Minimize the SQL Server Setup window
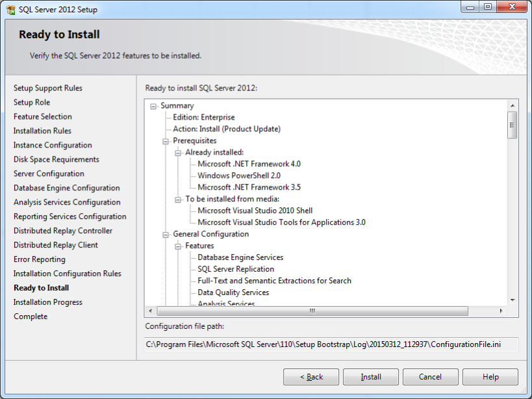The height and width of the screenshot is (399, 532). [x=470, y=7]
